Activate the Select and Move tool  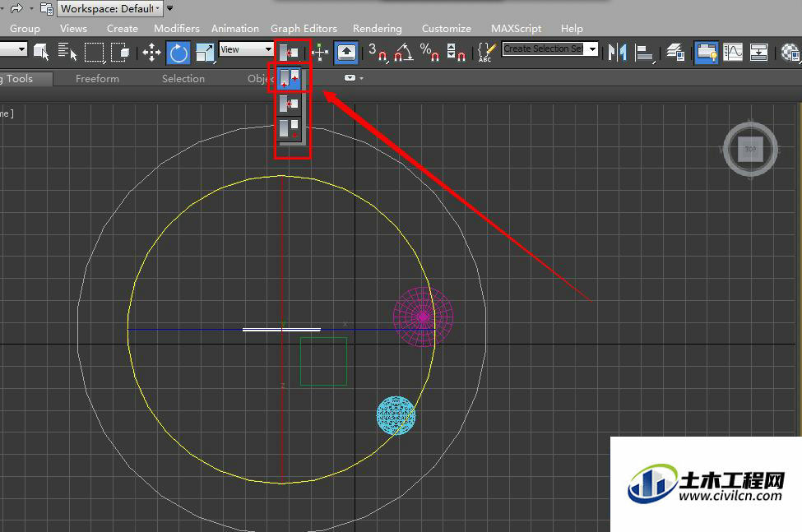click(x=151, y=52)
